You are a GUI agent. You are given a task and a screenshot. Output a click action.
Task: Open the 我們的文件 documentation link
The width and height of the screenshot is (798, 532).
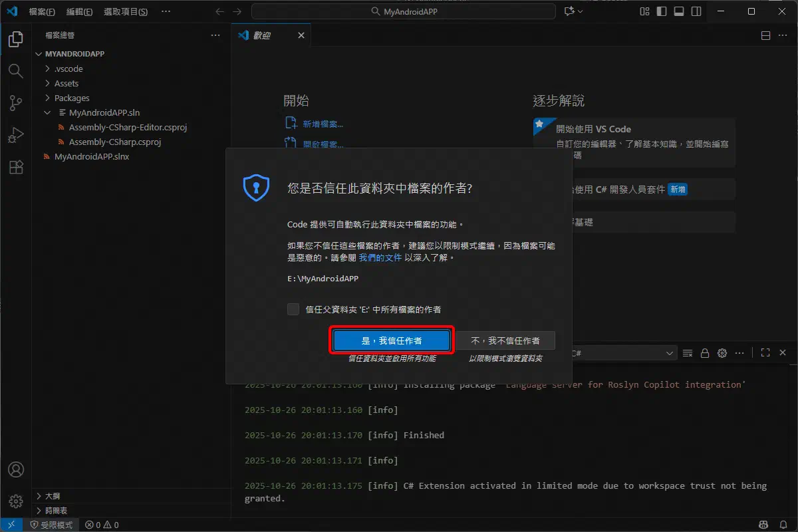(x=380, y=257)
